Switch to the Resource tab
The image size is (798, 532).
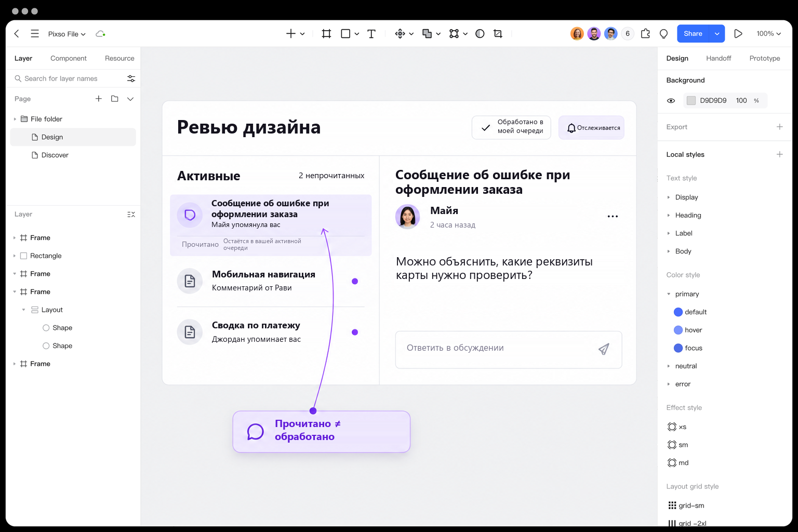[119, 58]
